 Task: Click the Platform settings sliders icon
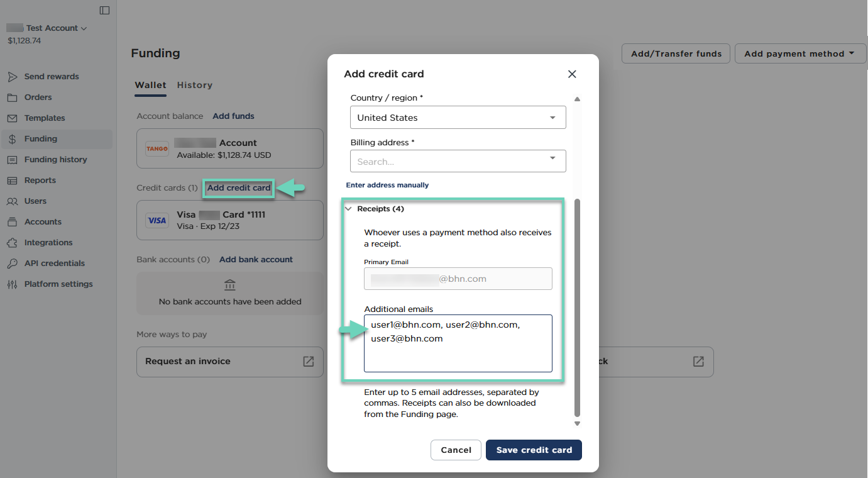tap(12, 284)
